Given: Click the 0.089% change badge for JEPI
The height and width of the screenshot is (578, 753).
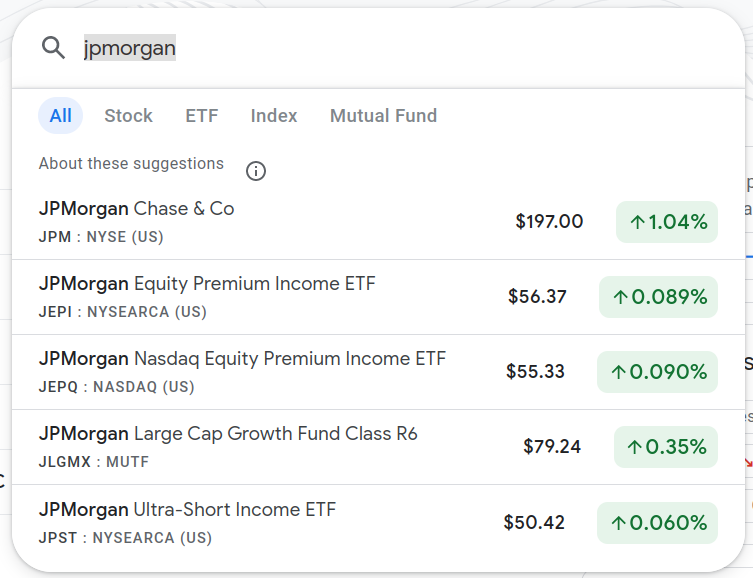Looking at the screenshot, I should tap(658, 297).
